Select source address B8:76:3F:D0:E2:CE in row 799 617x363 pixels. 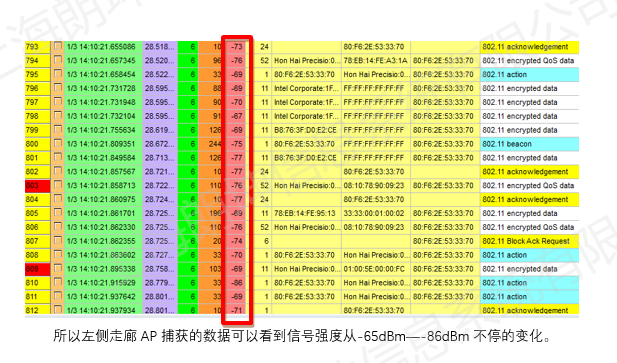(x=306, y=130)
